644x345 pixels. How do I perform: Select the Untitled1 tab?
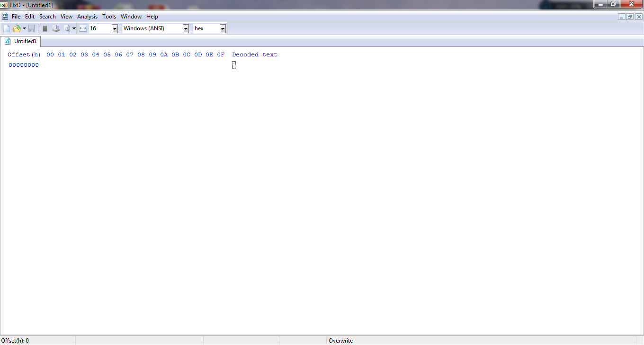[21, 41]
